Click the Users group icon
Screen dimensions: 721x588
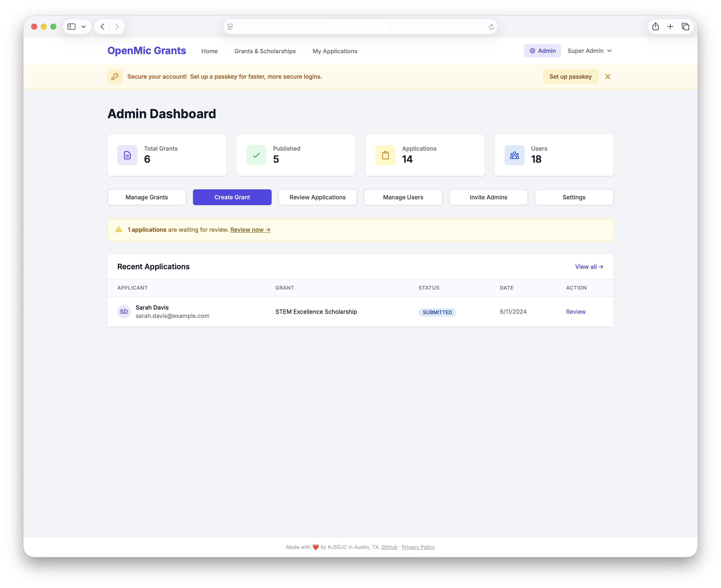(x=514, y=155)
